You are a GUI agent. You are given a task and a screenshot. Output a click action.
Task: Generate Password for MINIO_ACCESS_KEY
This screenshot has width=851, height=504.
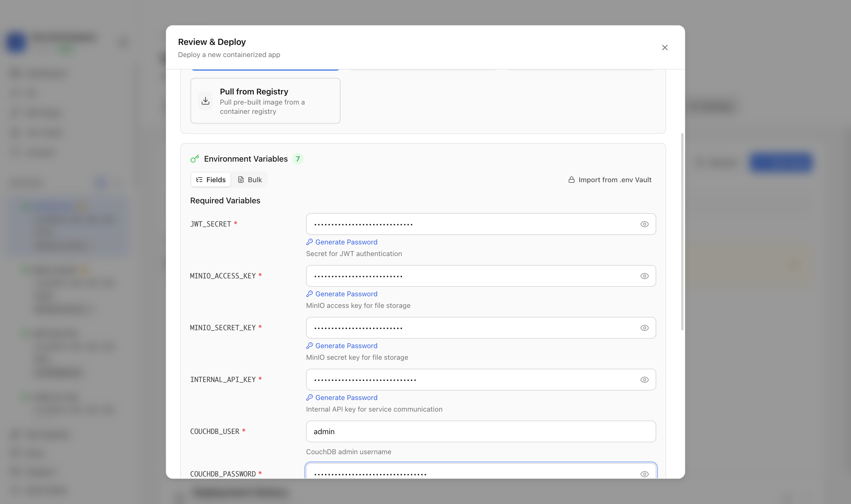[x=342, y=294]
